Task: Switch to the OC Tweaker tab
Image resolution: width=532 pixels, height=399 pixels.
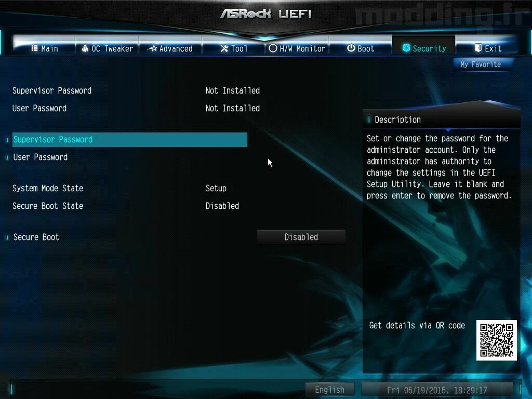Action: point(107,48)
